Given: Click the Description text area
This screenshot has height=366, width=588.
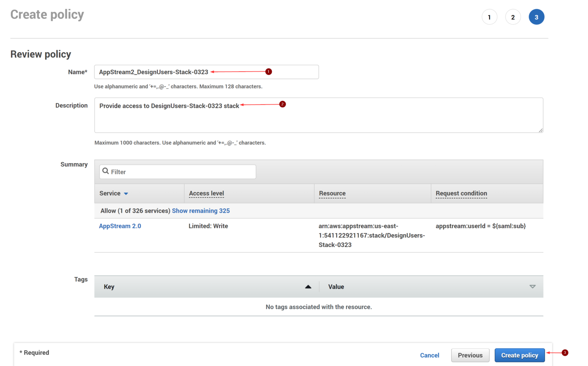Looking at the screenshot, I should click(318, 115).
